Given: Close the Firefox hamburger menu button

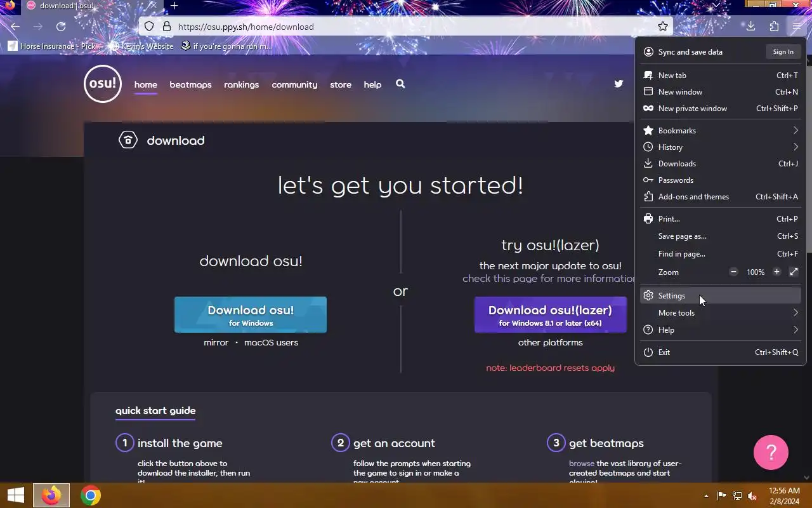Looking at the screenshot, I should coord(797,27).
